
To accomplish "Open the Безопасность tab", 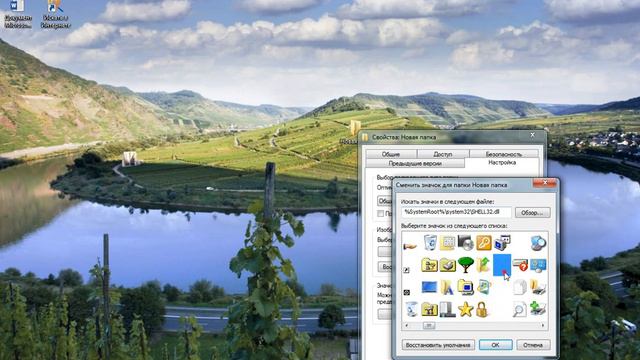I will click(504, 154).
